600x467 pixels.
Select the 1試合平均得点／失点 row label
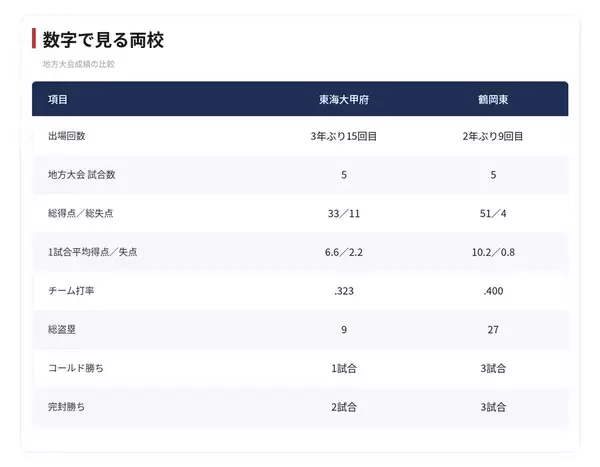93,252
